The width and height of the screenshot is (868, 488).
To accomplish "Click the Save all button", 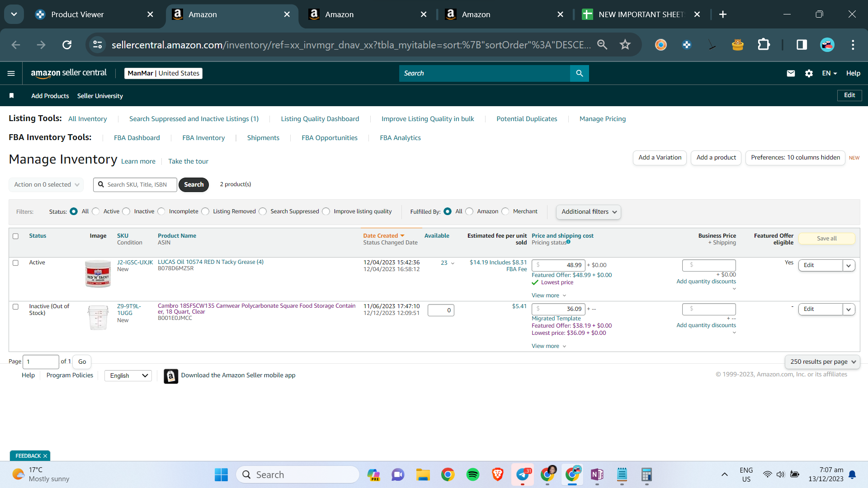I will coord(827,239).
